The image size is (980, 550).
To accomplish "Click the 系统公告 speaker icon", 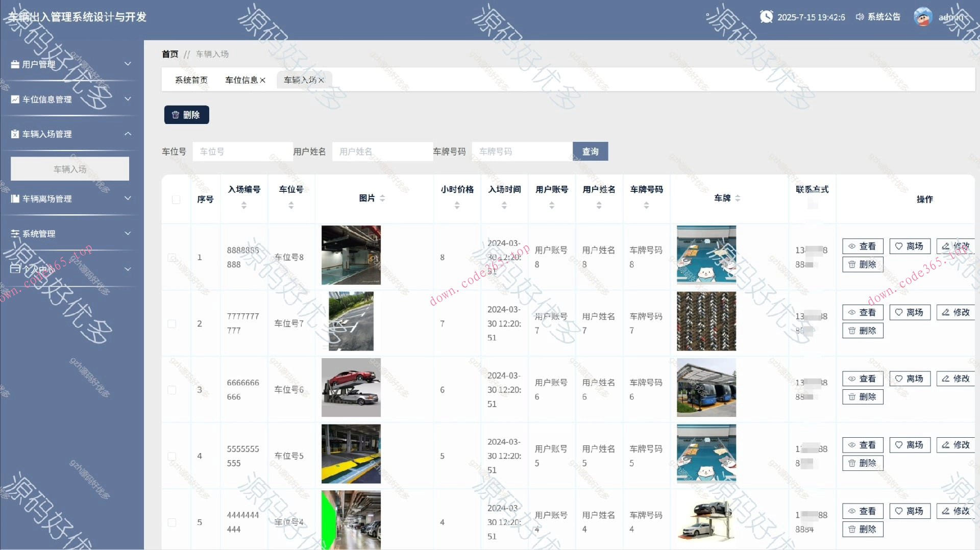I will click(859, 16).
